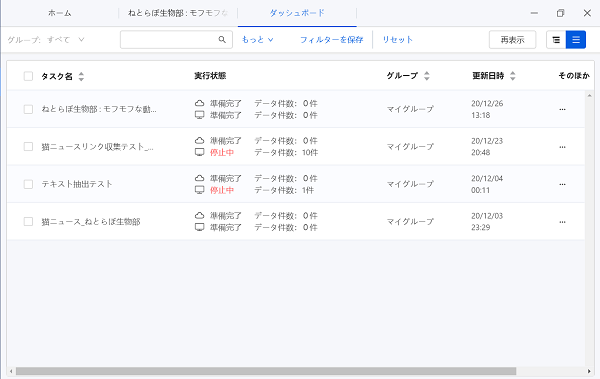Viewport: 600px width, 379px height.
Task: Click red 停止中 status in テキスト抽出テスト row
Action: [x=222, y=190]
